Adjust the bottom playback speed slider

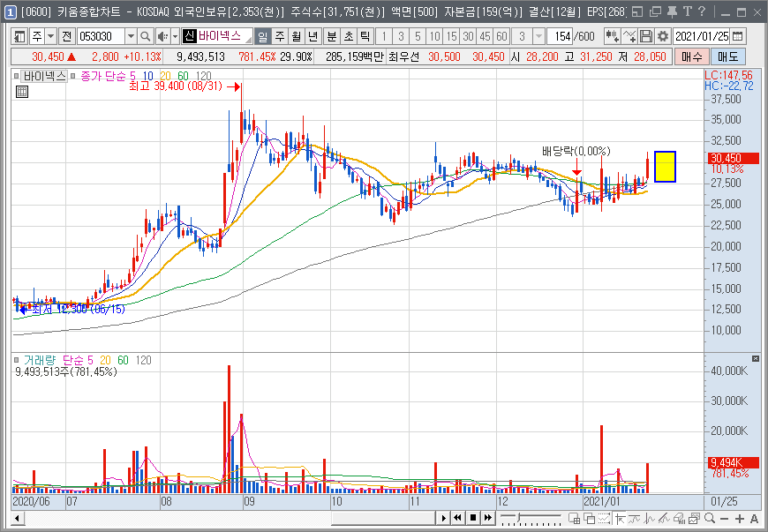[520, 517]
